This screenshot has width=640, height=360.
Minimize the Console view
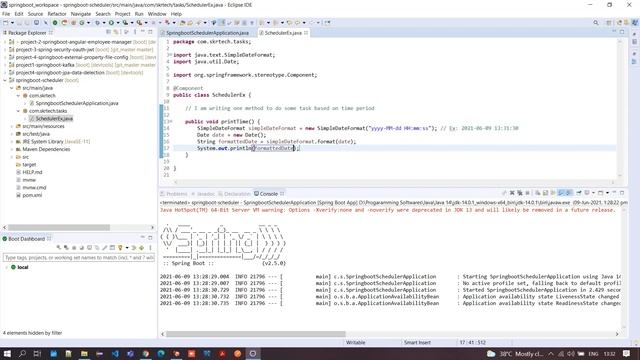(x=614, y=193)
